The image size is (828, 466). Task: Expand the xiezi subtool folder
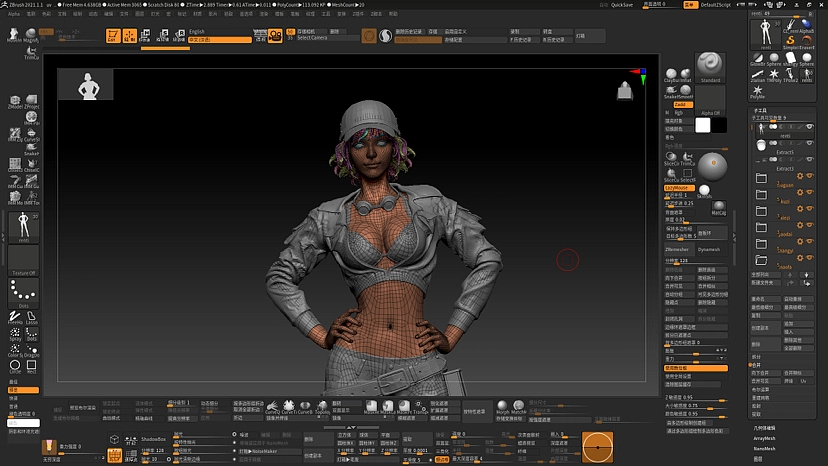point(761,211)
